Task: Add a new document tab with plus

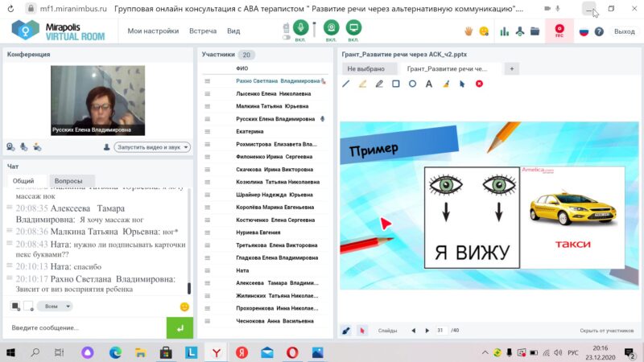Action: (512, 68)
